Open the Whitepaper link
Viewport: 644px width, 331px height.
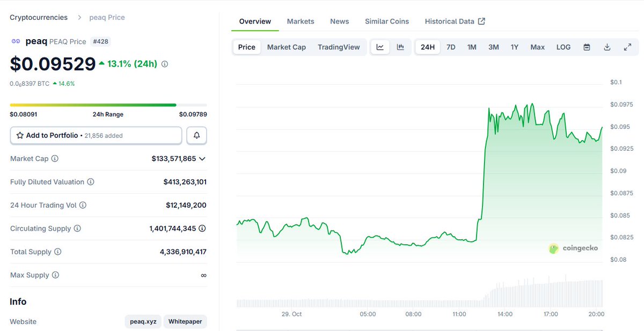185,322
